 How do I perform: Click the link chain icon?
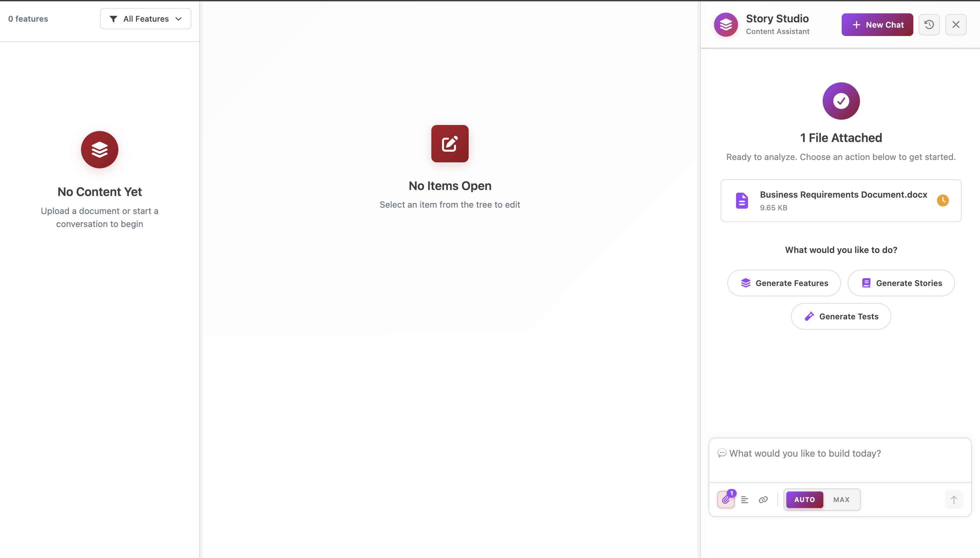pyautogui.click(x=763, y=499)
